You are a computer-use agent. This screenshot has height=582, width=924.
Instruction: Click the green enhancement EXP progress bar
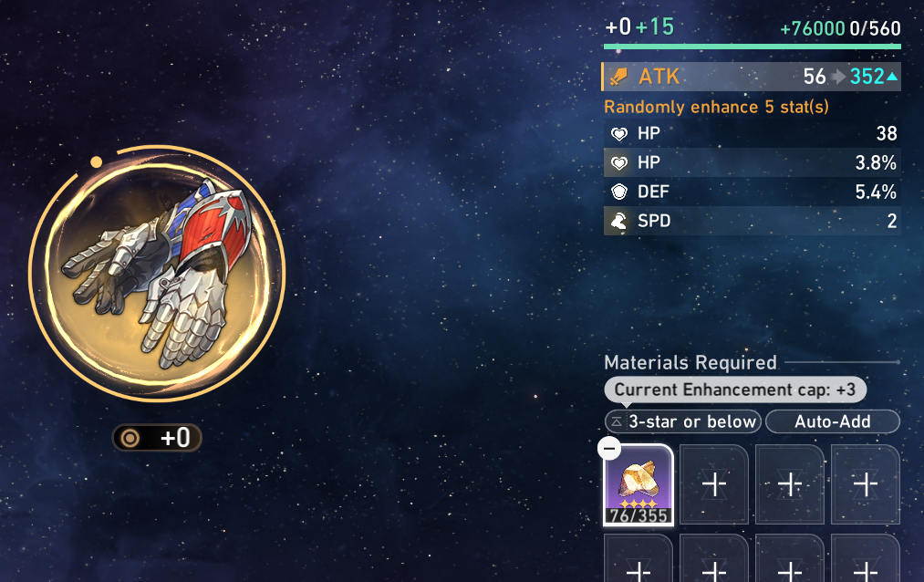pyautogui.click(x=753, y=46)
